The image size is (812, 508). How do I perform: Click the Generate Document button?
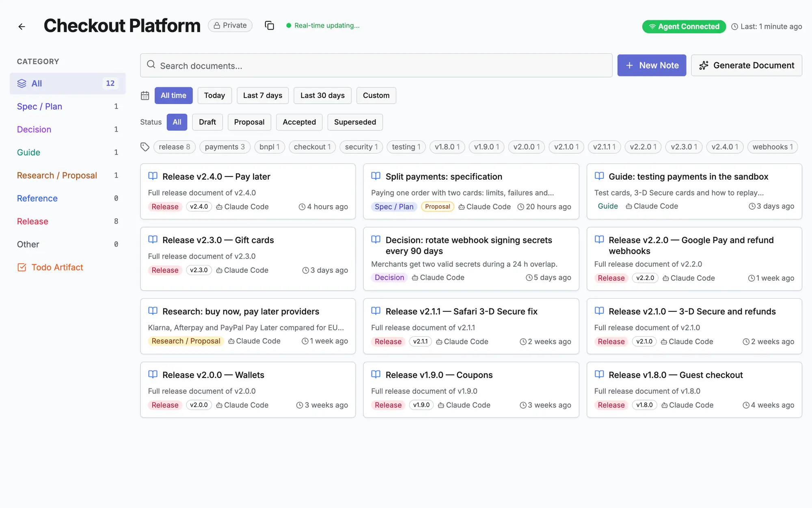point(747,65)
